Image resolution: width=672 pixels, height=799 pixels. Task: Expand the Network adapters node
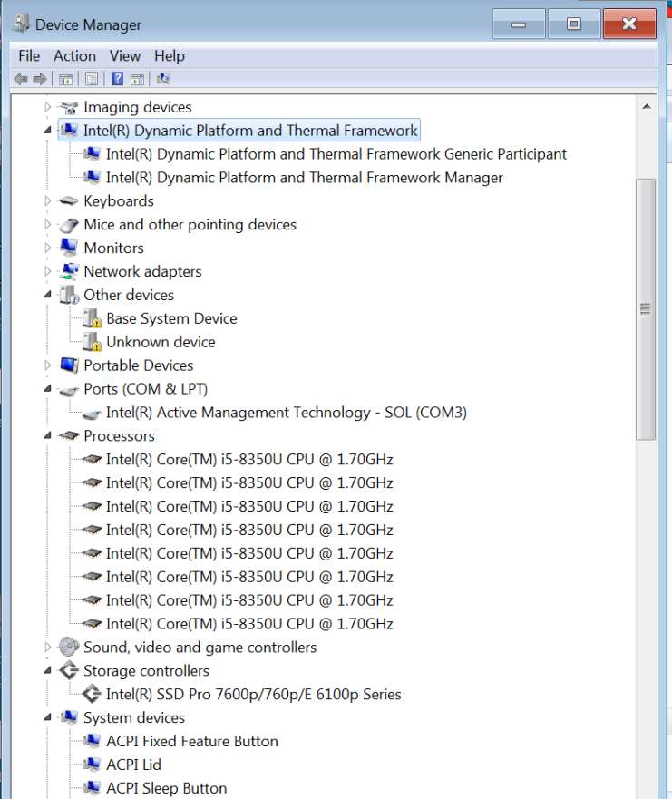click(47, 271)
